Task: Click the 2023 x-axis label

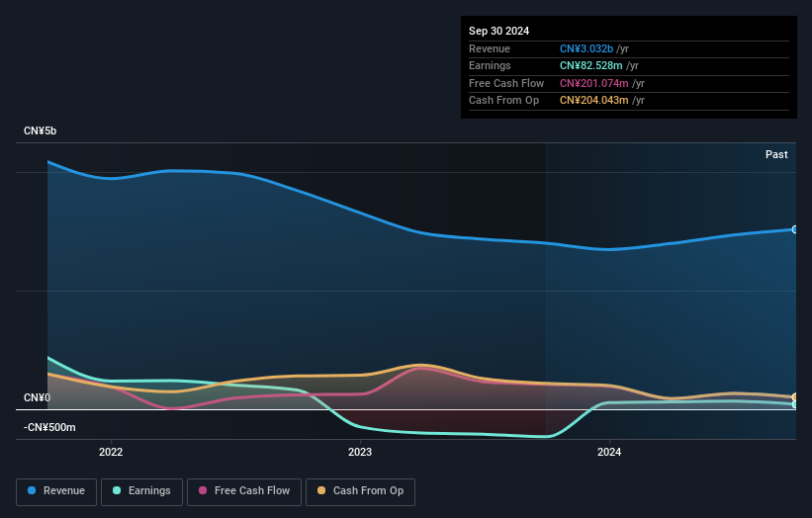Action: tap(360, 452)
